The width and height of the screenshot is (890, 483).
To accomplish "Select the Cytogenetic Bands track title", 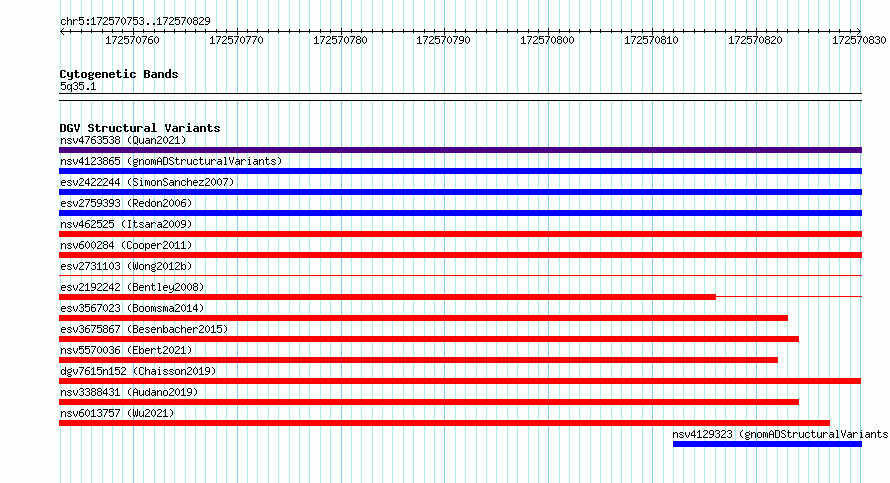I will point(119,74).
